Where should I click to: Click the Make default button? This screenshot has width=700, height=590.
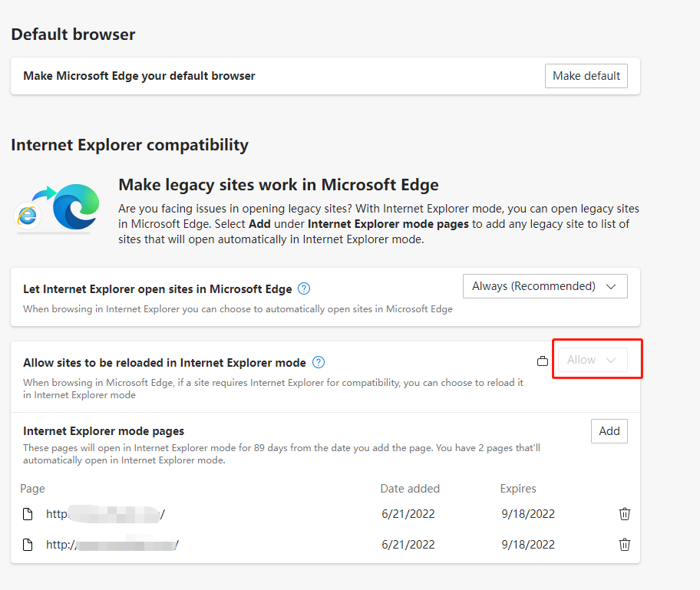pyautogui.click(x=586, y=76)
